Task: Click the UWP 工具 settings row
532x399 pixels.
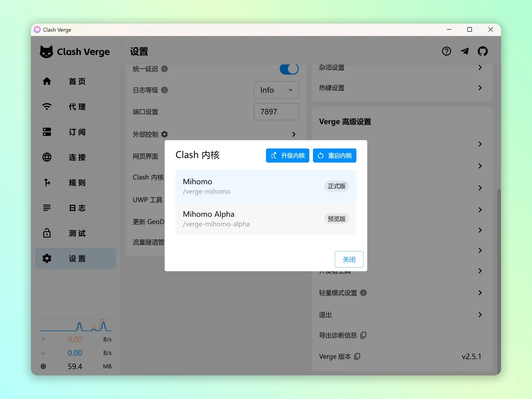Action: 148,200
